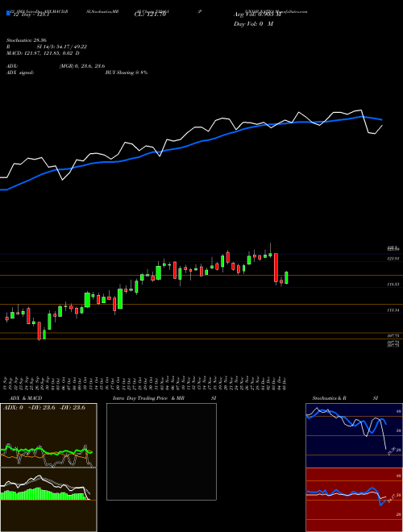The image size is (403, 532).
Task: Select the 'MACD: 121.87, 121.85, 0.02 D' line
Action: (43, 53)
